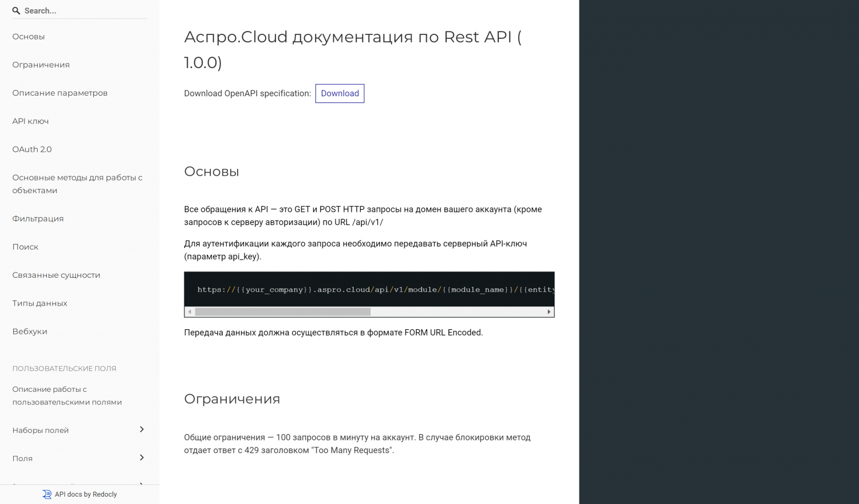Click paragraph about GET and POST requests
The height and width of the screenshot is (504, 859).
(x=363, y=216)
